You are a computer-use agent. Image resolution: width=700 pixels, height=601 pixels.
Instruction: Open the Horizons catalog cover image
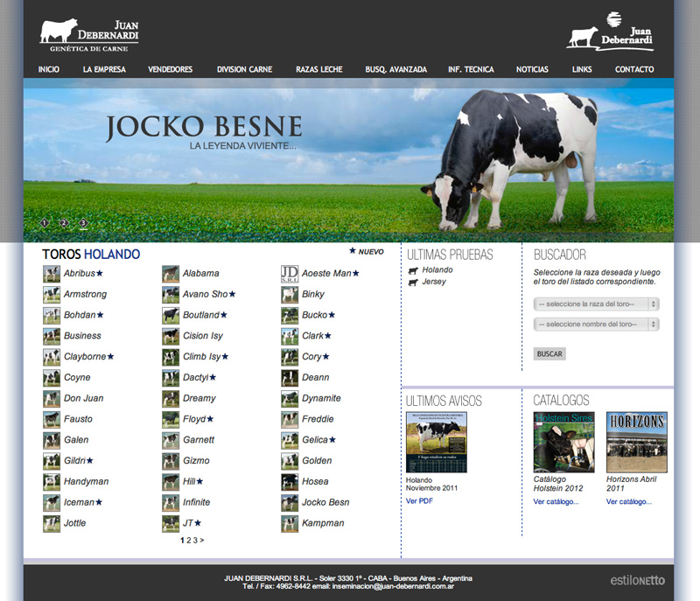(x=637, y=442)
